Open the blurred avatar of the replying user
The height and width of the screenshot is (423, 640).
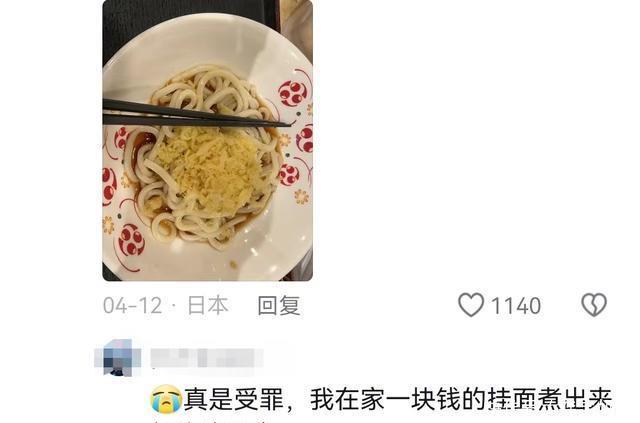pyautogui.click(x=118, y=358)
